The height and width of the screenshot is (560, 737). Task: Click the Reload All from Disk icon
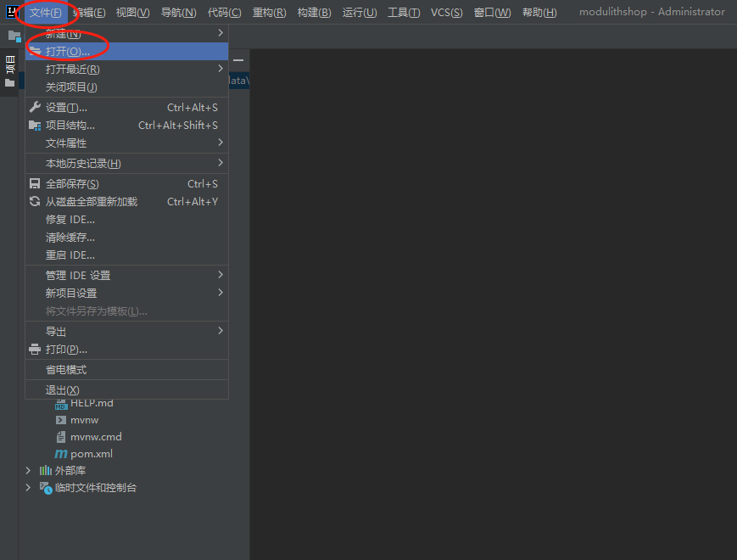[x=35, y=202]
